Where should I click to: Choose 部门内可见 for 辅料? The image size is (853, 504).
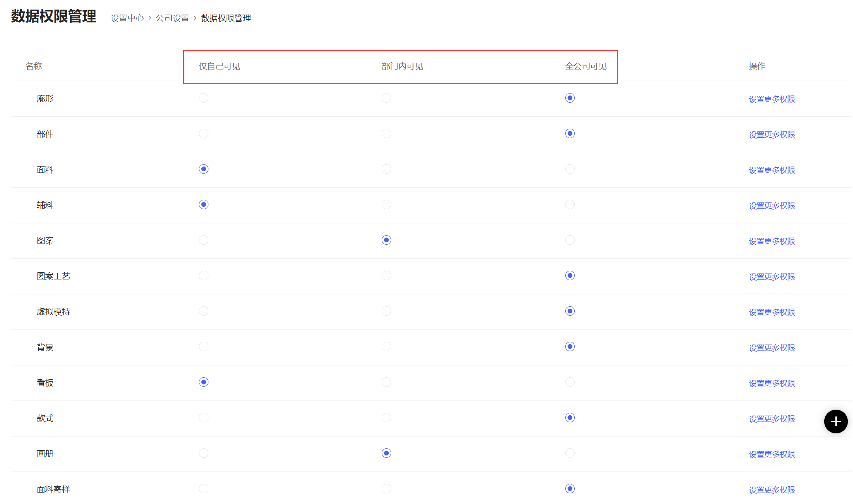[386, 204]
